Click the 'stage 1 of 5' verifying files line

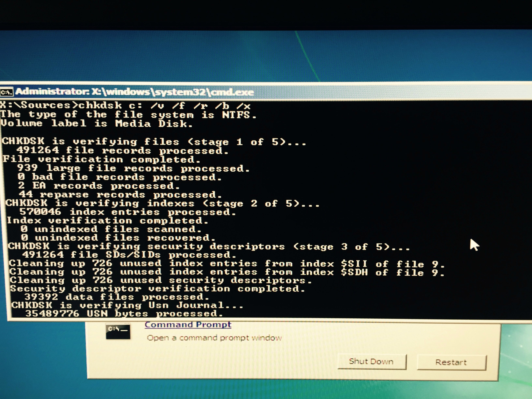[154, 142]
